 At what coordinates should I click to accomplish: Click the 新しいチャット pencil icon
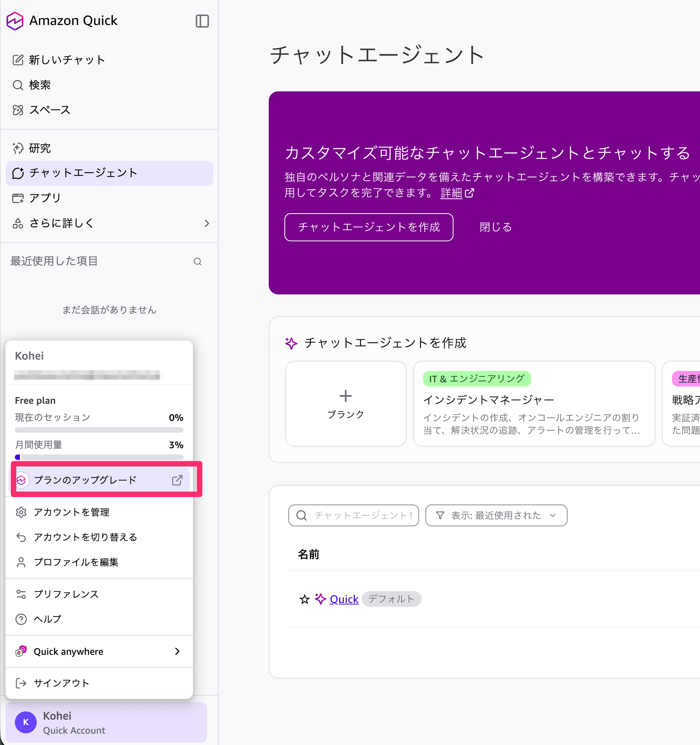click(18, 60)
